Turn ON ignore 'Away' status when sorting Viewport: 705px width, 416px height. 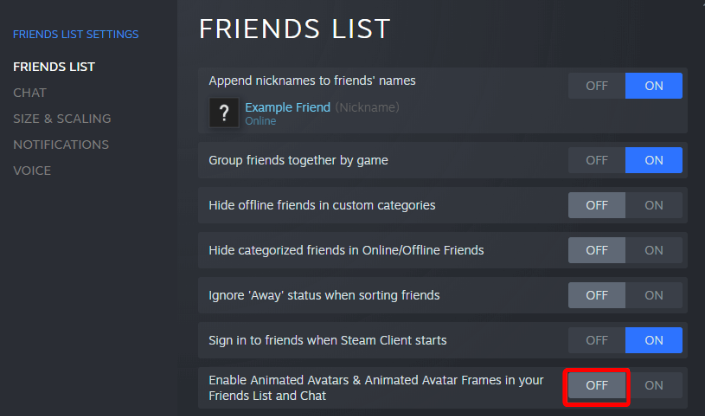(x=654, y=295)
